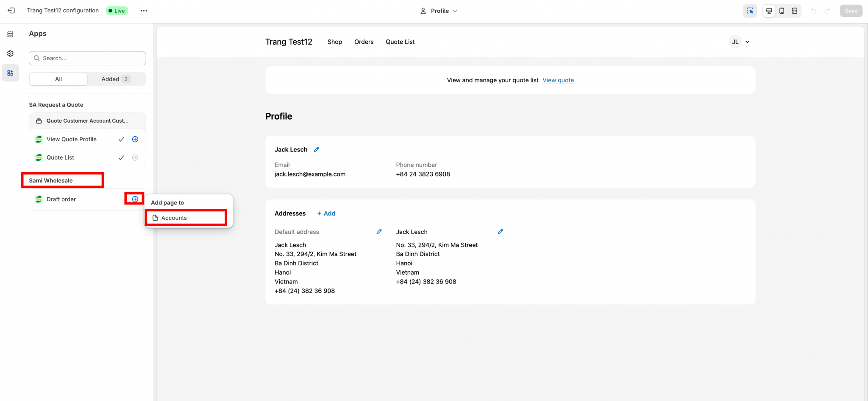Click the plus icon beside View Quote Profile
This screenshot has height=401, width=868.
135,139
